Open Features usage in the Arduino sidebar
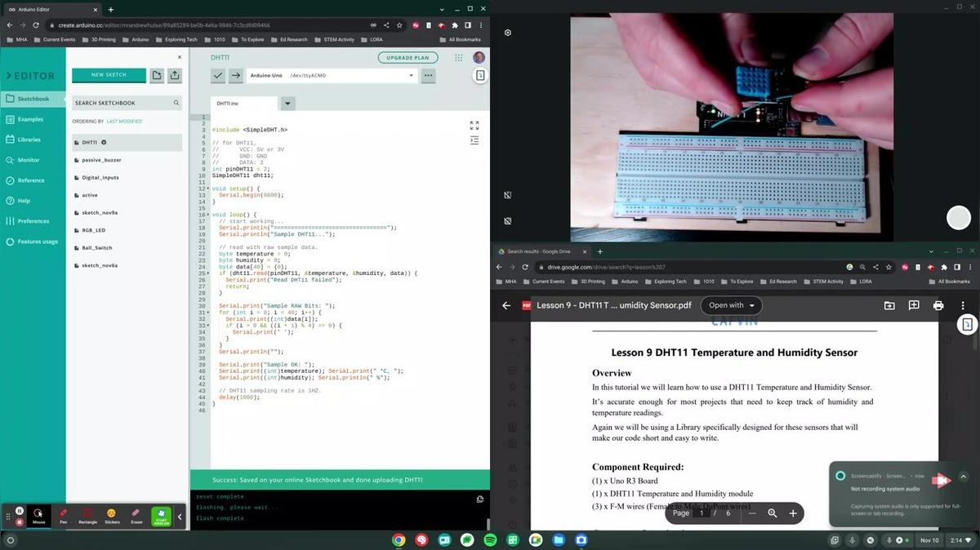The image size is (980, 550). tap(32, 242)
